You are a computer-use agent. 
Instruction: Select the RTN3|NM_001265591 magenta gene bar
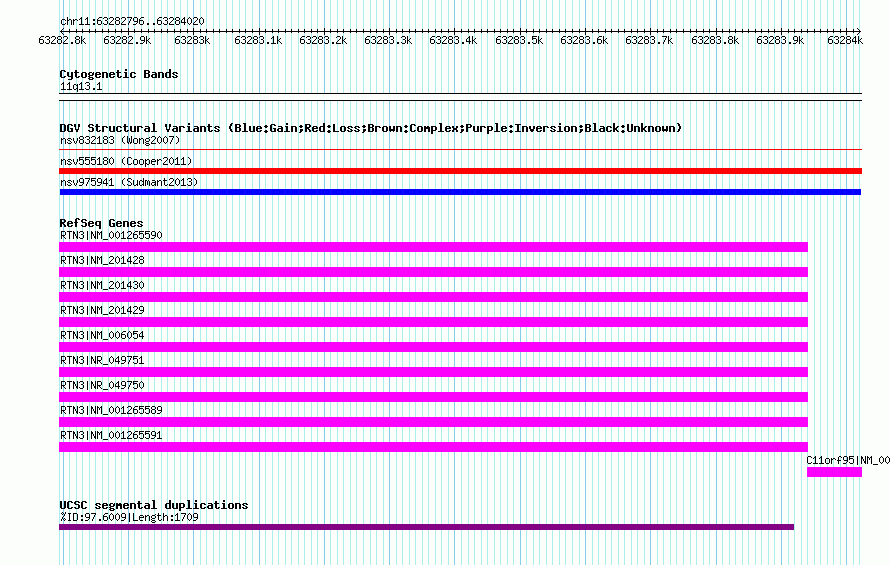point(433,447)
